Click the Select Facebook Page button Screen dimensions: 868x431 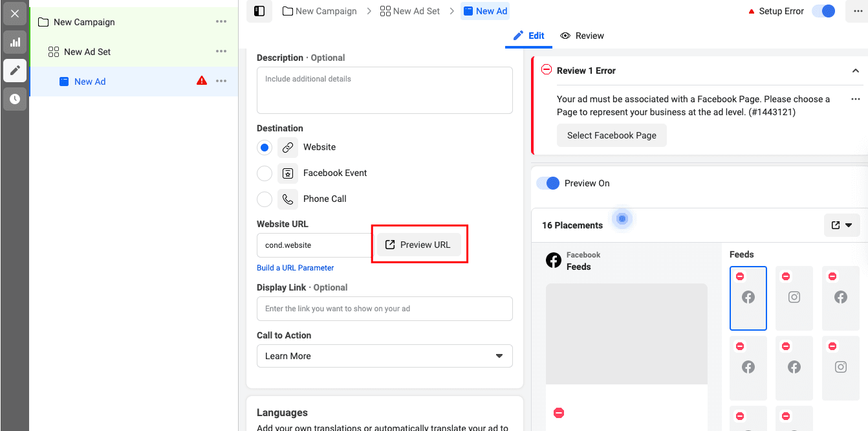[x=612, y=135]
